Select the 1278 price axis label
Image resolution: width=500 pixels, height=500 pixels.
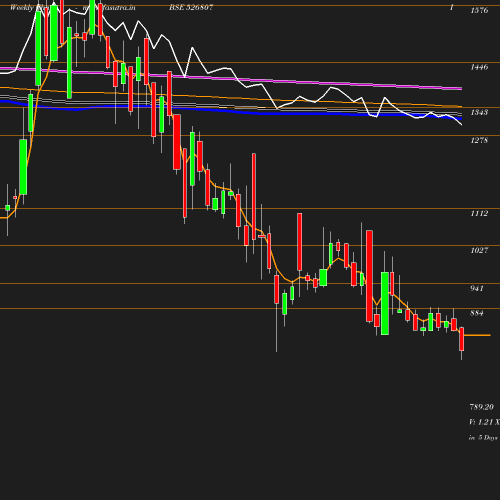point(479,140)
